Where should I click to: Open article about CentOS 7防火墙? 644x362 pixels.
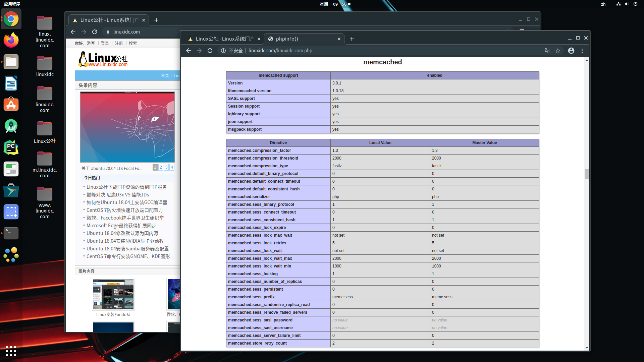pyautogui.click(x=124, y=210)
